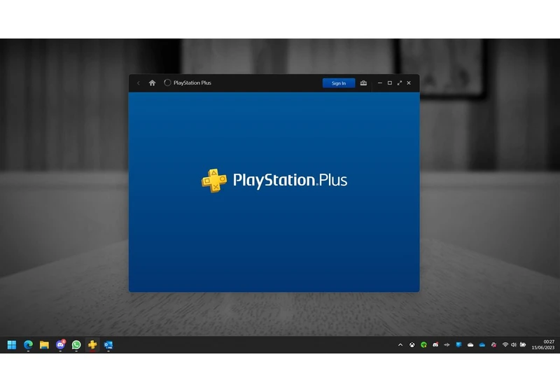
Task: Click the PlayStation Plus logo in center
Action: [x=274, y=181]
